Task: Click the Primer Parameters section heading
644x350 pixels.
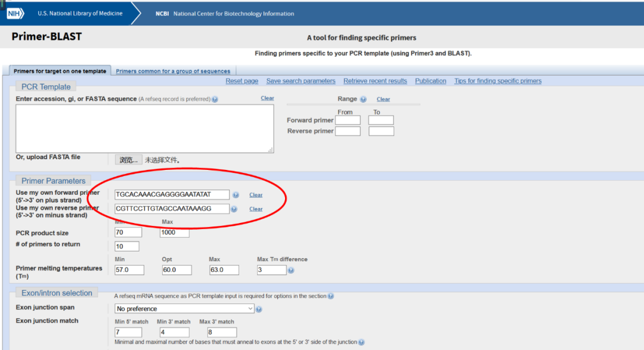Action: pyautogui.click(x=54, y=181)
